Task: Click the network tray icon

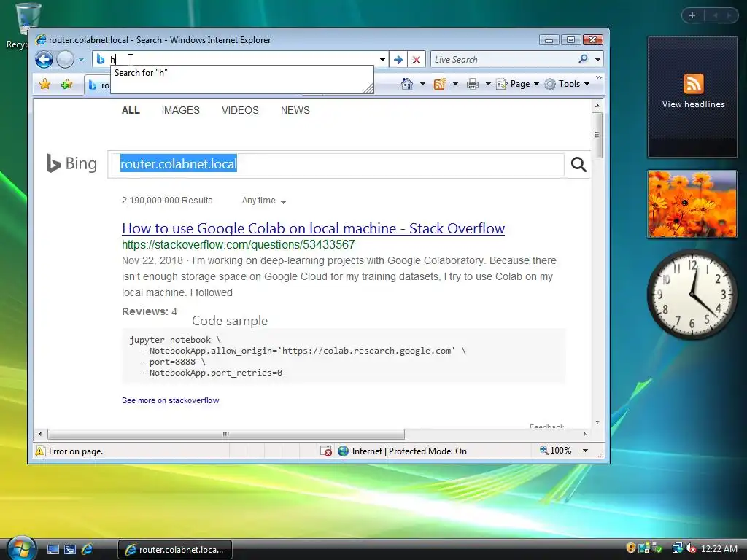Action: 677,548
